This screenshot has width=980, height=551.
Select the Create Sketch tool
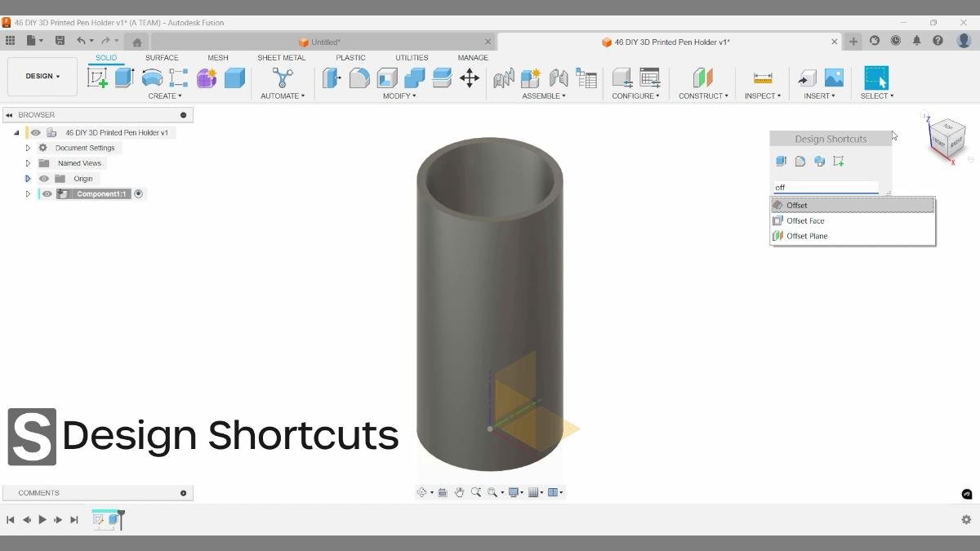[98, 78]
